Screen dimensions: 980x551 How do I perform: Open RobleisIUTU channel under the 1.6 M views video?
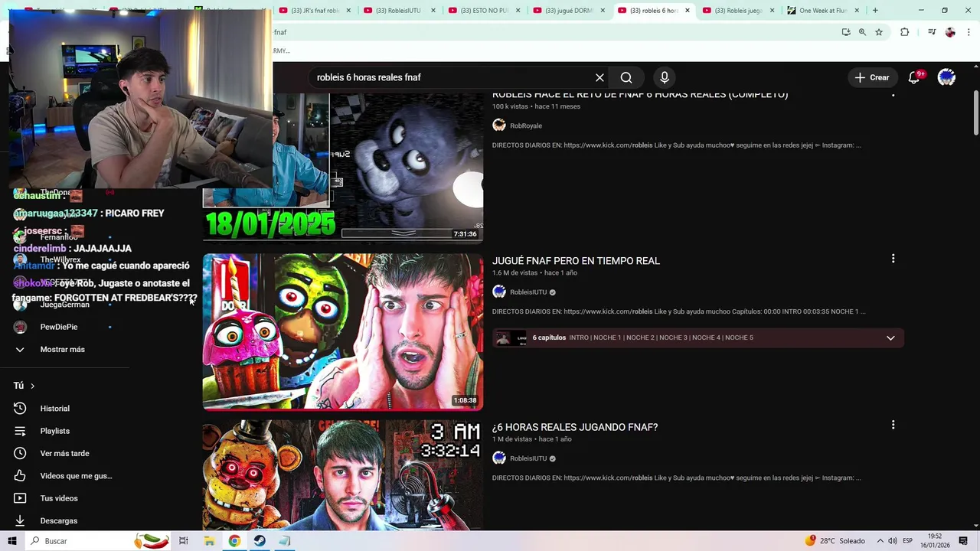pos(528,292)
